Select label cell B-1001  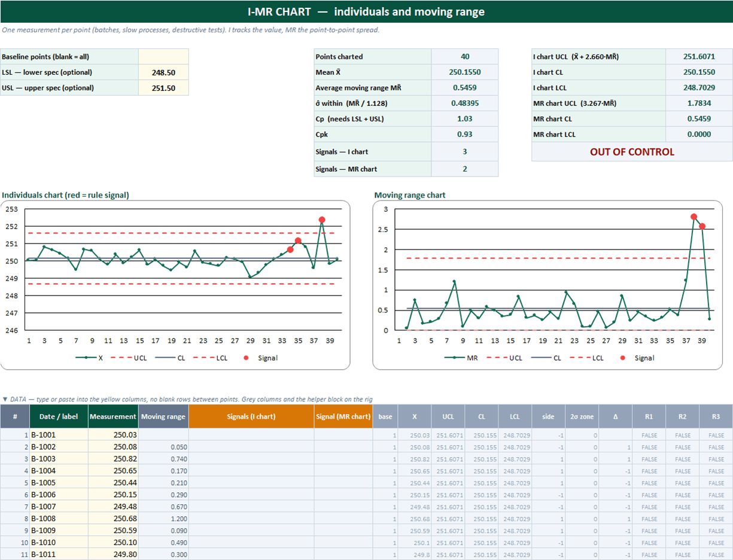click(x=59, y=435)
